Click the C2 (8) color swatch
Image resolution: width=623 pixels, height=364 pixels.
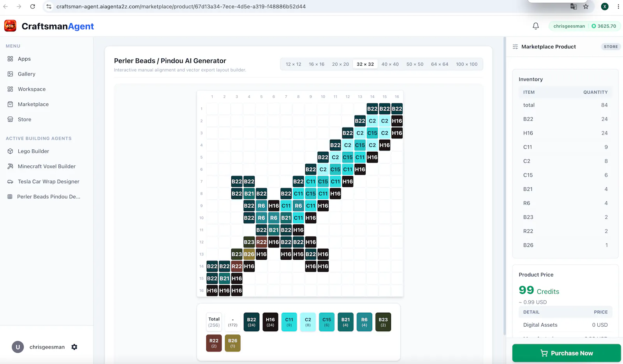click(308, 322)
